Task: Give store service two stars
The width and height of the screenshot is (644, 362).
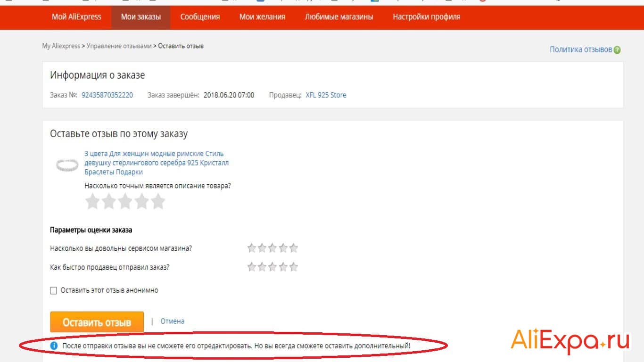Action: [262, 248]
